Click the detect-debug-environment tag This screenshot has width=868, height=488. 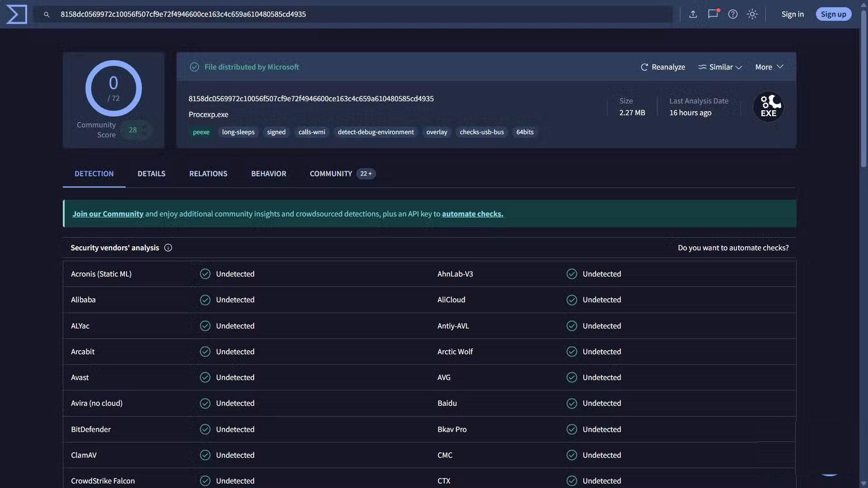[x=376, y=132]
